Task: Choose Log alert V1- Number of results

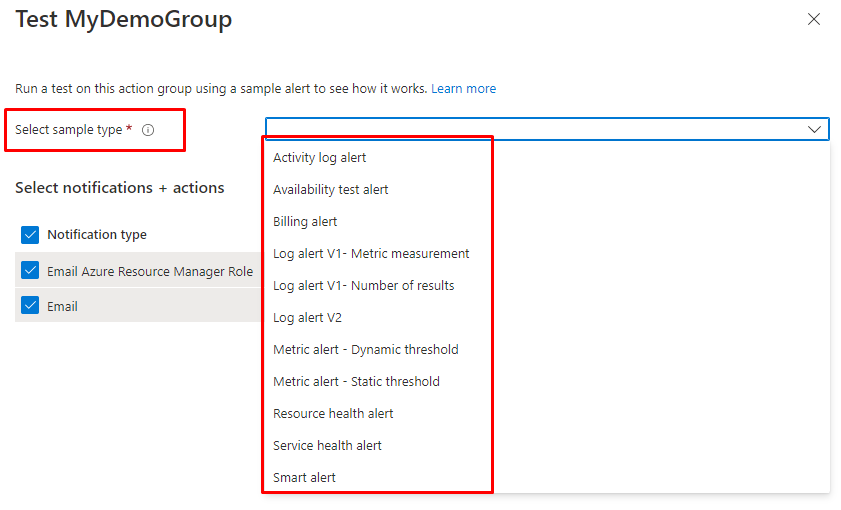Action: click(364, 285)
